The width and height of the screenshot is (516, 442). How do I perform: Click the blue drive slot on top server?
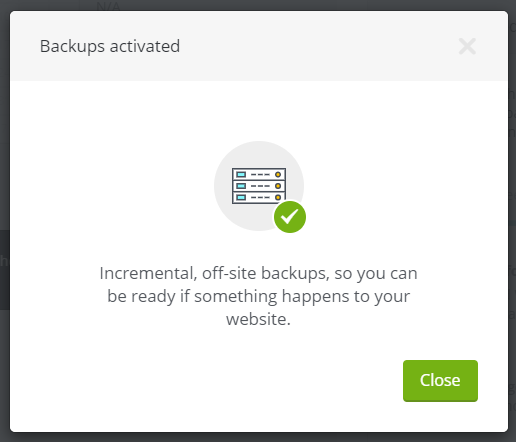coord(241,174)
